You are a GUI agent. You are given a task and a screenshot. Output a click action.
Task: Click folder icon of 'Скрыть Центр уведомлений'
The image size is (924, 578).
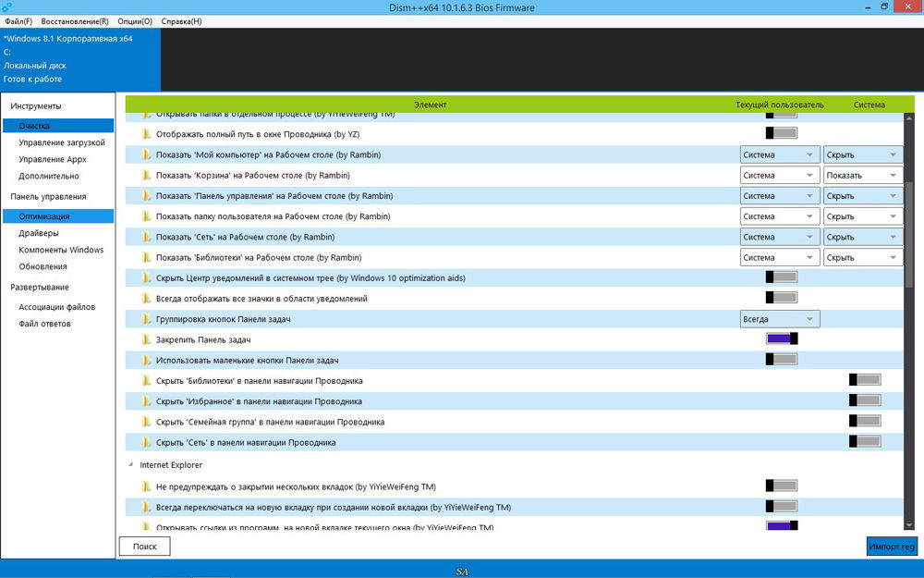coord(146,277)
